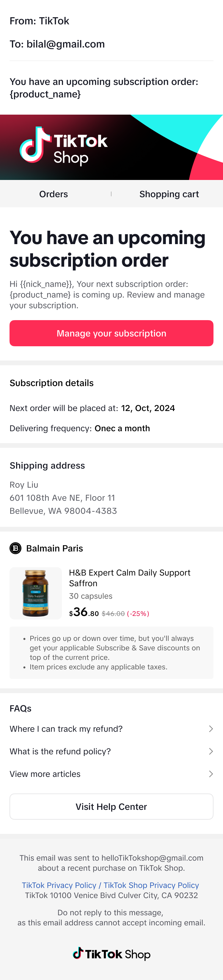Image resolution: width=223 pixels, height=980 pixels.
Task: Click the Balmain Paris store name
Action: [x=54, y=548]
